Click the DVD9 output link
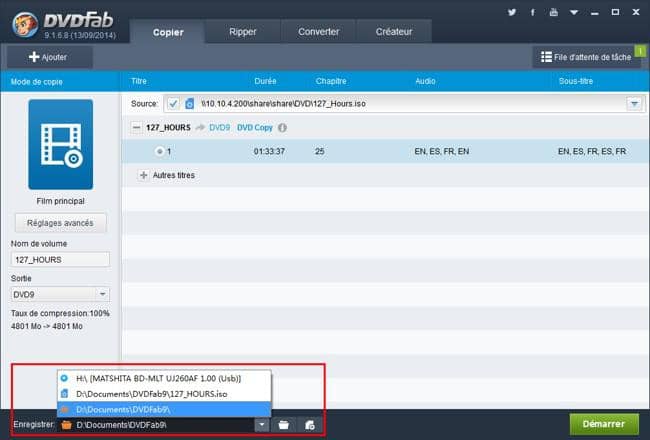 pyautogui.click(x=219, y=128)
